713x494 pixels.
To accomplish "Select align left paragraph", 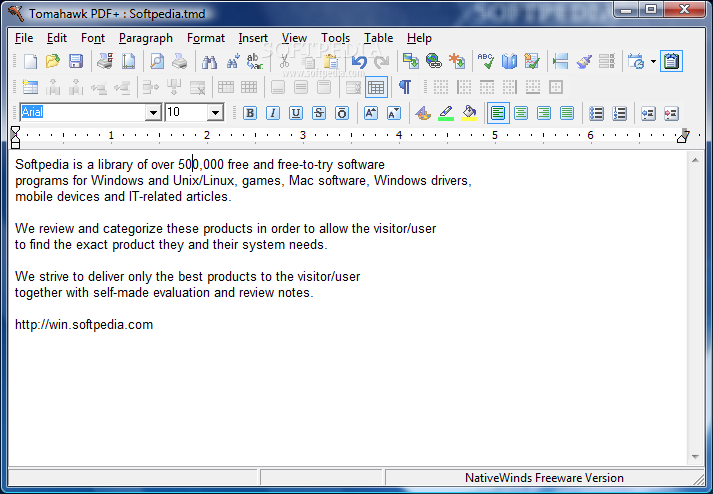I will coord(498,113).
